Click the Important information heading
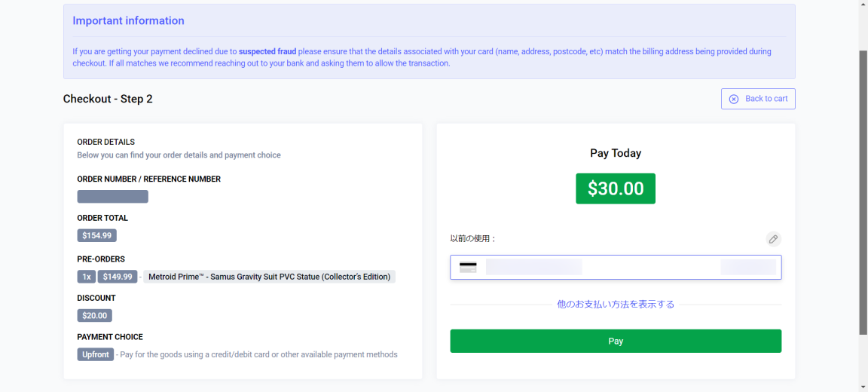 tap(128, 21)
